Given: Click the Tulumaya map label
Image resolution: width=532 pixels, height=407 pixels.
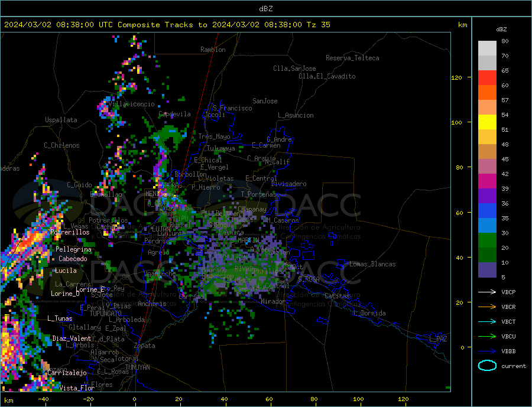Looking at the screenshot, I should [221, 148].
